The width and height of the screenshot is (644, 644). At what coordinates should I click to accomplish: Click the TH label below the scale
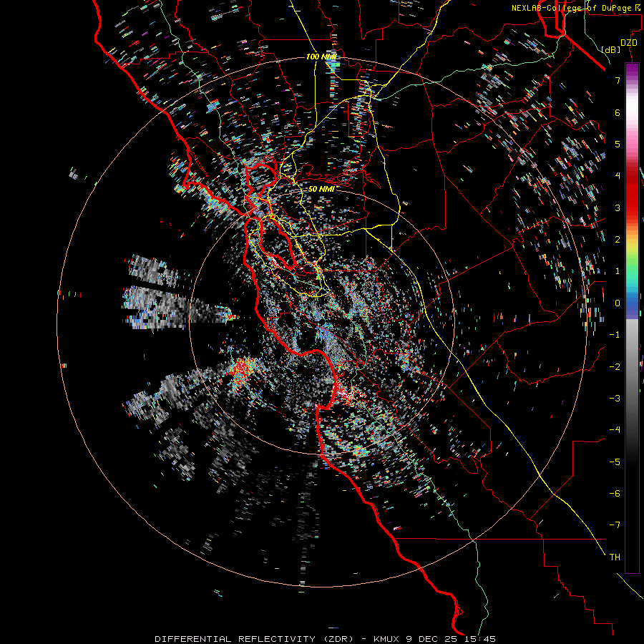point(615,557)
